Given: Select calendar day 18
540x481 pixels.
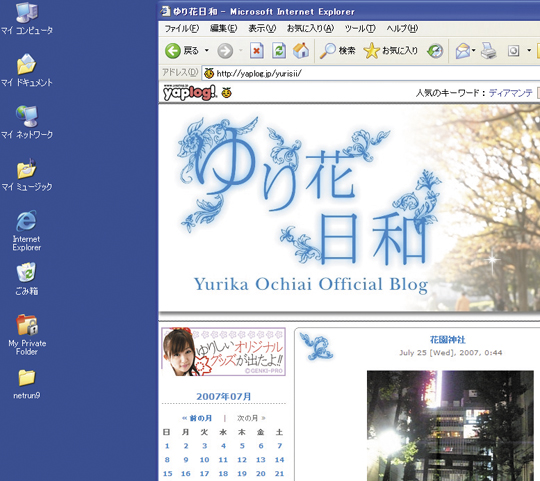Looking at the screenshot, I should [x=223, y=473].
